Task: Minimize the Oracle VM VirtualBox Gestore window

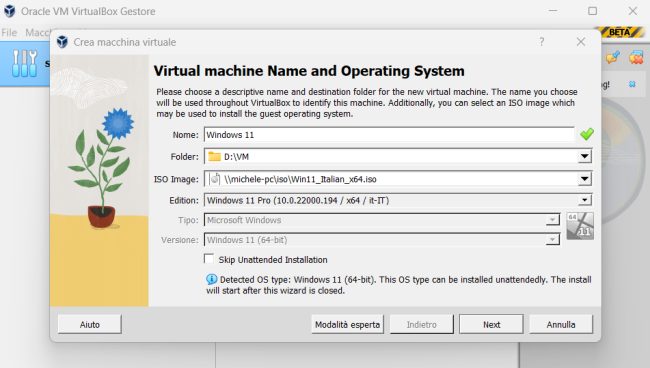Action: point(553,11)
